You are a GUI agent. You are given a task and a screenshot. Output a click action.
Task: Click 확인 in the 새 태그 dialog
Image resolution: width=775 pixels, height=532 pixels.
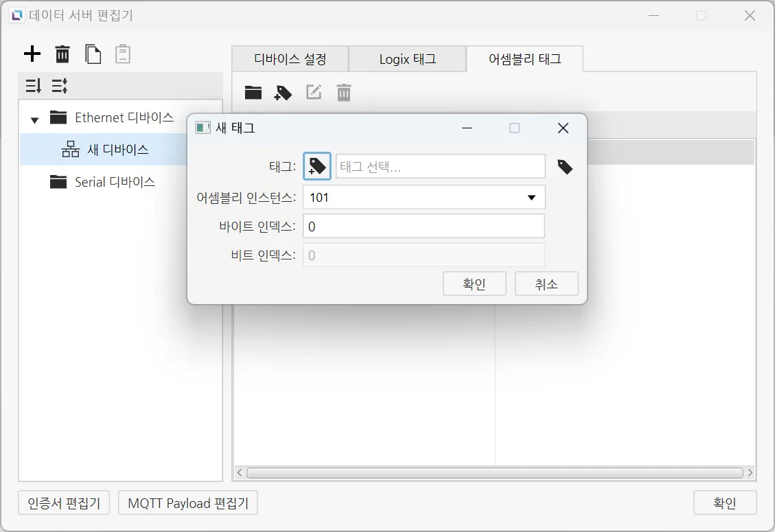[474, 284]
